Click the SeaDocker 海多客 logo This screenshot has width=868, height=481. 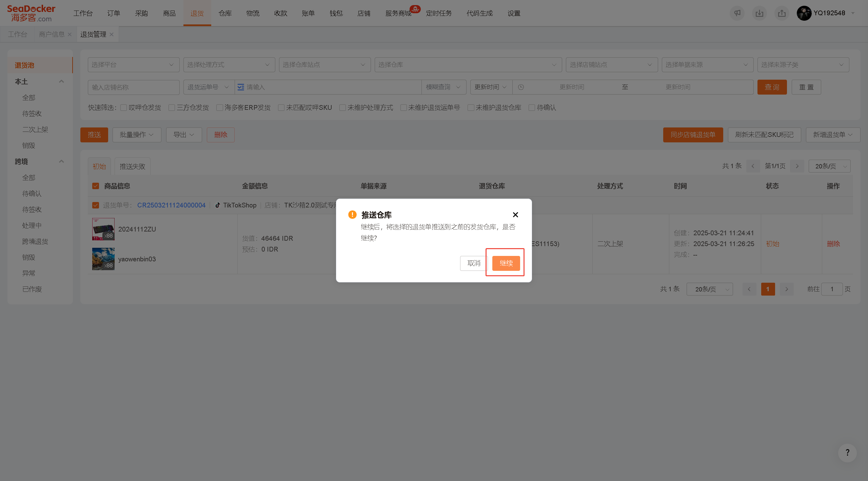[31, 13]
